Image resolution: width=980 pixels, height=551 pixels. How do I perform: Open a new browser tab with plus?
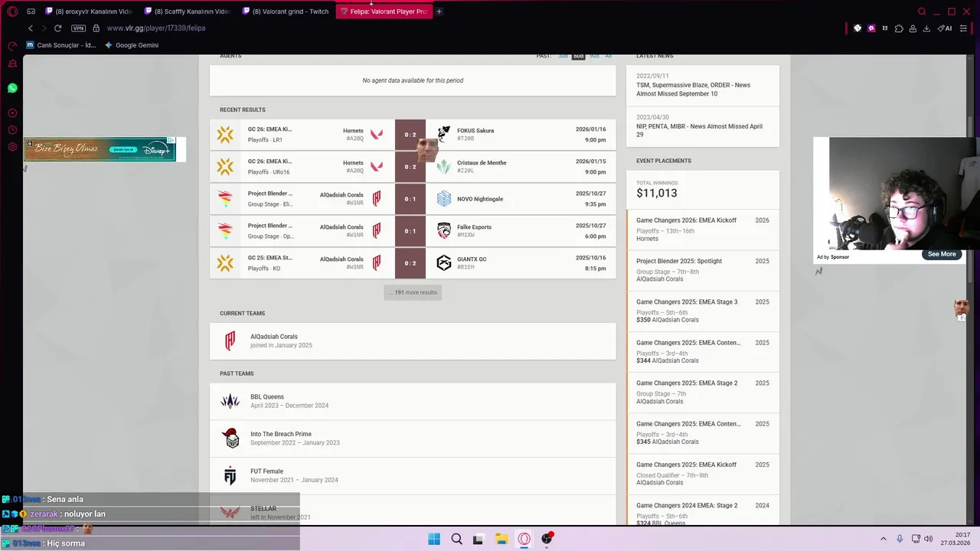[x=439, y=11]
